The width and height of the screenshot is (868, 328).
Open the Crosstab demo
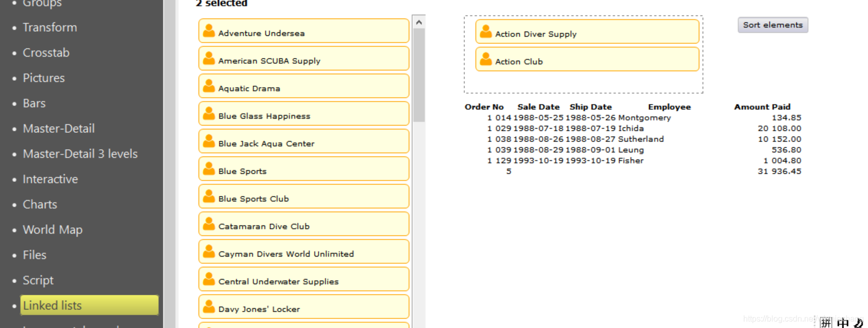[x=46, y=53]
